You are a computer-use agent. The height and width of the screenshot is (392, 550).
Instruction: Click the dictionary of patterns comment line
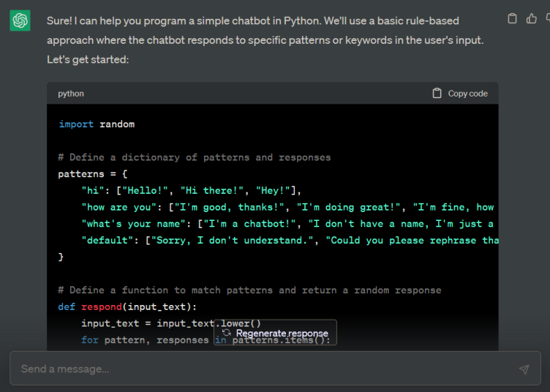coord(195,157)
